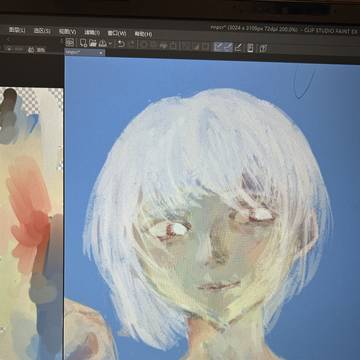Close the document tab with its x
360x360 pixels.
(101, 53)
